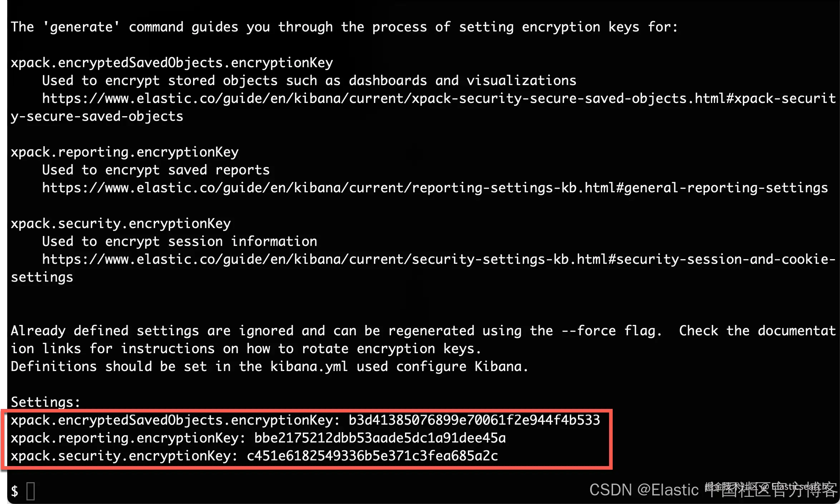Click the CSDN @Elastic watermark text
The image size is (840, 504).
[643, 490]
